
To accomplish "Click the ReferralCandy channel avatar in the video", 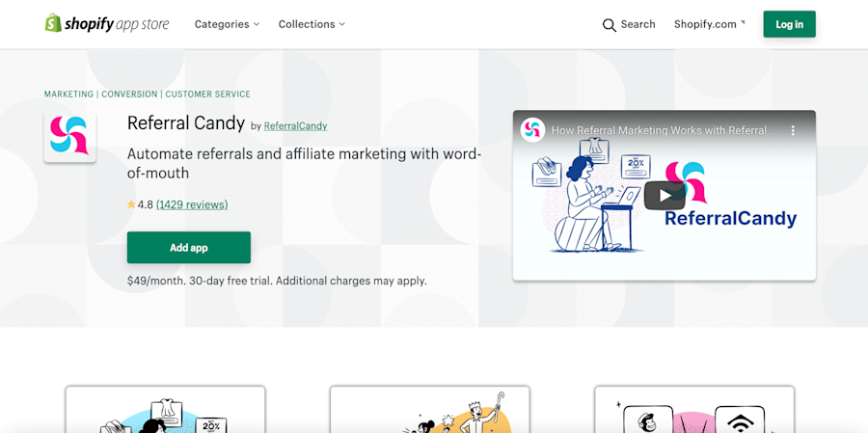I will click(532, 130).
